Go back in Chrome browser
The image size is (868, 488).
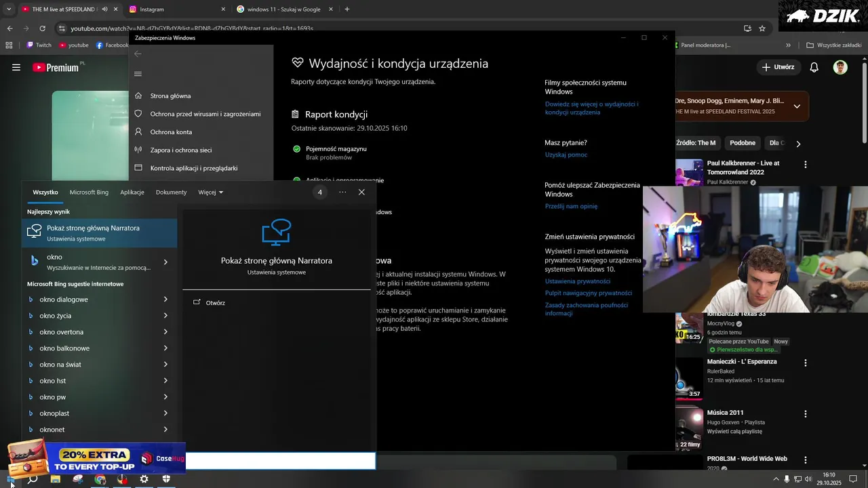pyautogui.click(x=9, y=28)
